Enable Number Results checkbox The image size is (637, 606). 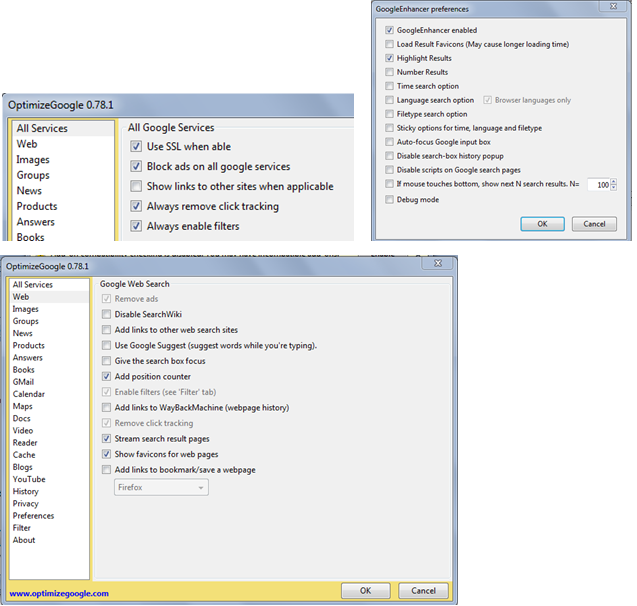pos(389,72)
